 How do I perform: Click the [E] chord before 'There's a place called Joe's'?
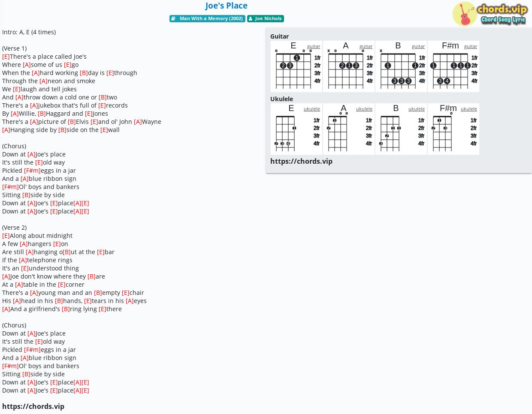pos(6,57)
